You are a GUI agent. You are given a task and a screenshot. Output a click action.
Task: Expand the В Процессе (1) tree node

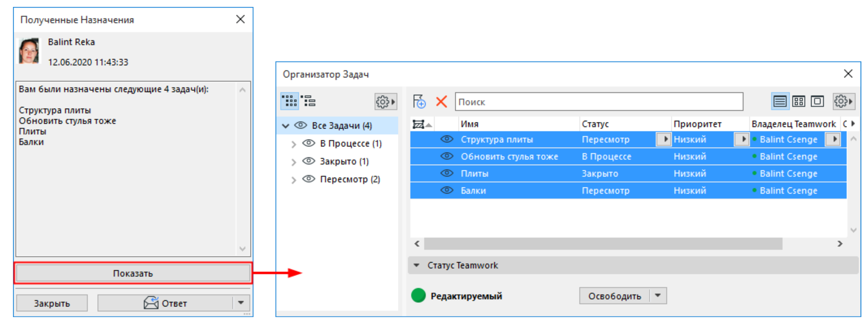pyautogui.click(x=293, y=144)
